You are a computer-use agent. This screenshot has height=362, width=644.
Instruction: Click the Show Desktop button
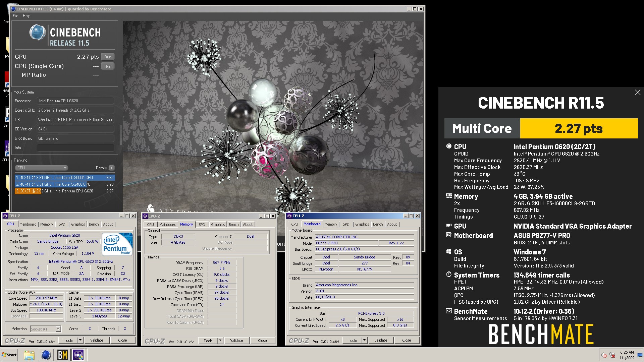tap(640, 355)
